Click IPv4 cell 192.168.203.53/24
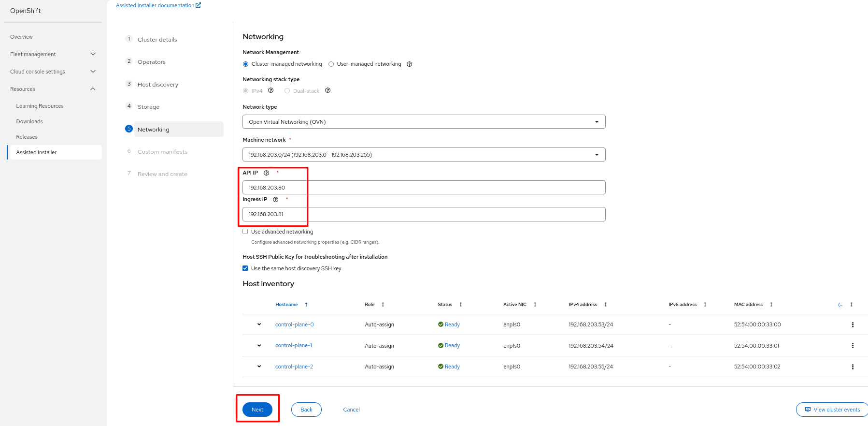 (591, 324)
